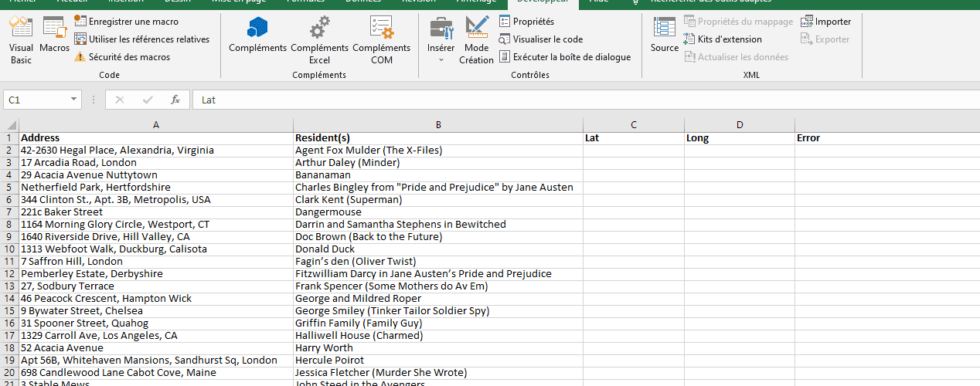Open Kits d'extension
980x386 pixels.
[x=723, y=39]
